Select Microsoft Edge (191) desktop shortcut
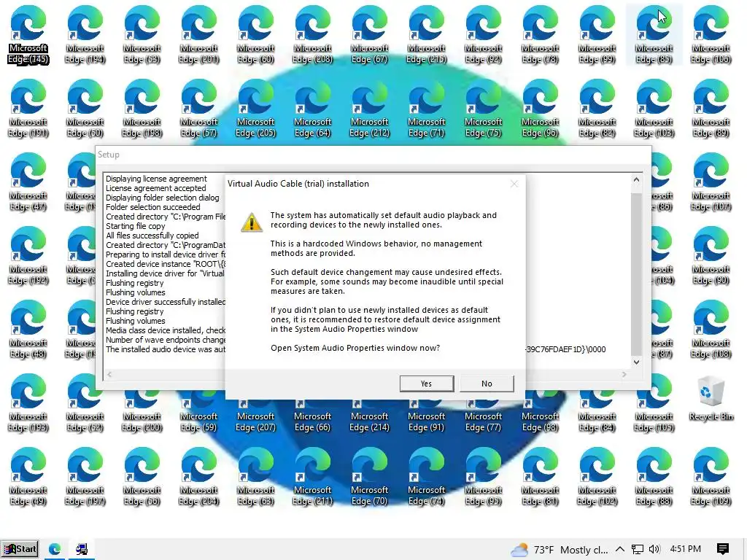Screen dimensions: 747x560 point(28,109)
